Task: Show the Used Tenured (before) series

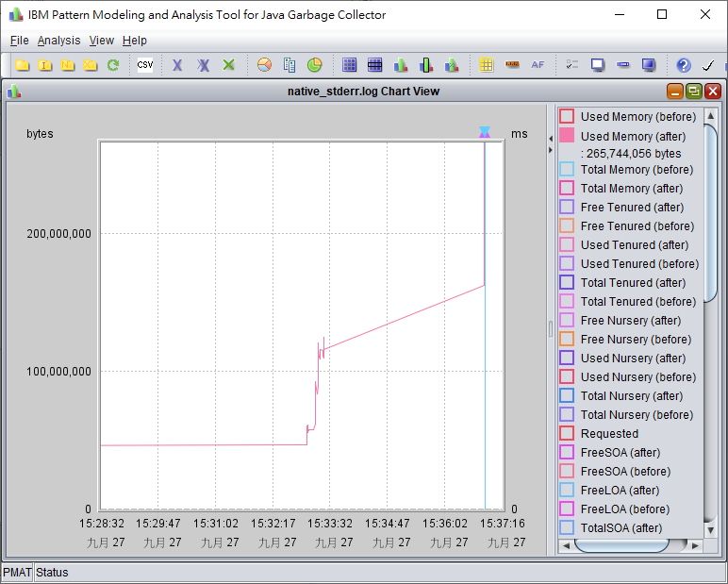Action: click(567, 263)
